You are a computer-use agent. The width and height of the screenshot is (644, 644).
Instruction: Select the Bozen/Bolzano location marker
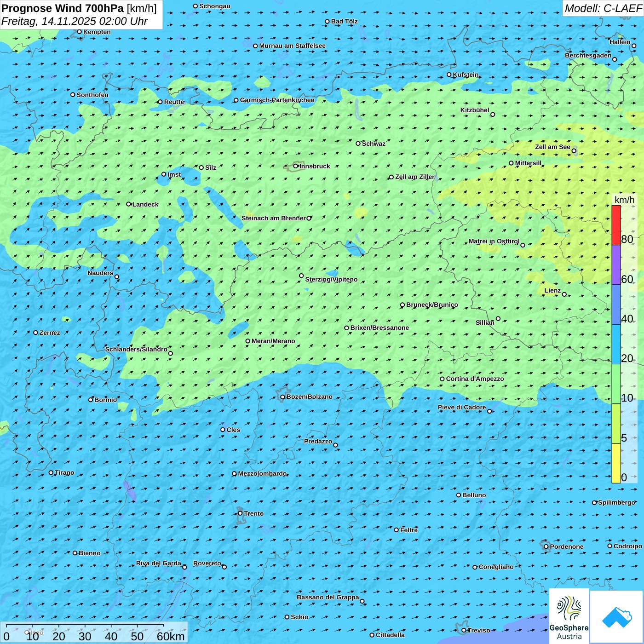coord(282,397)
